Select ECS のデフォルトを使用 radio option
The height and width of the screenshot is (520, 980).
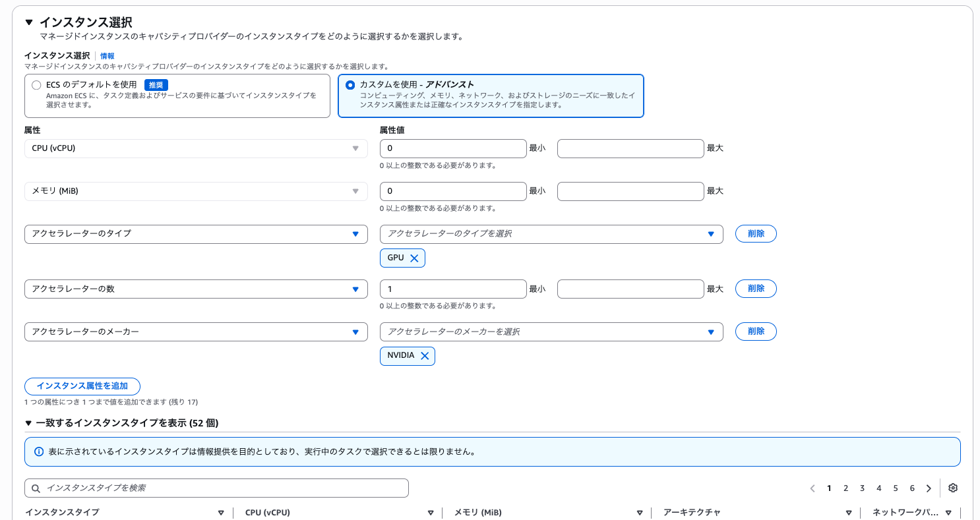36,85
